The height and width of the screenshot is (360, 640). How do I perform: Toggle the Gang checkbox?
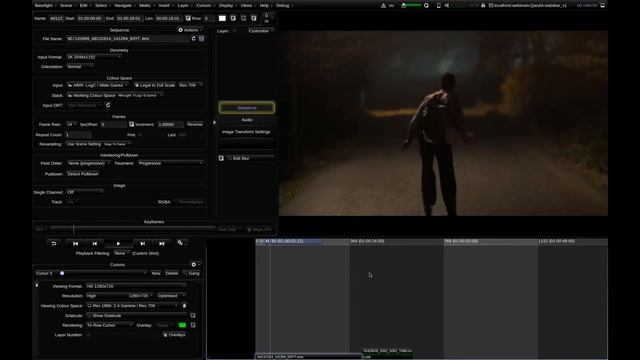185,273
